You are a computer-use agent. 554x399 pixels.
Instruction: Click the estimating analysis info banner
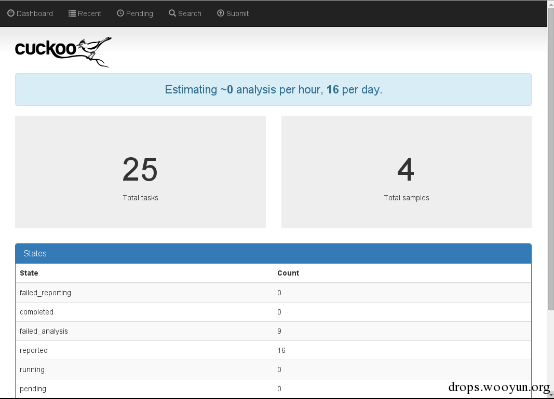click(273, 89)
